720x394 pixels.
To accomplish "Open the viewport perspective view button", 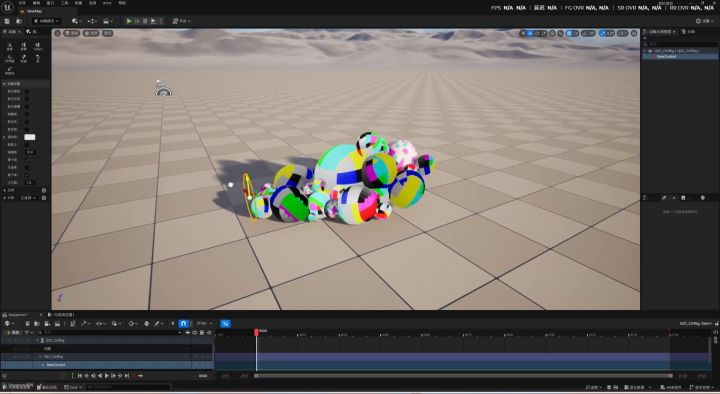I will coord(72,33).
